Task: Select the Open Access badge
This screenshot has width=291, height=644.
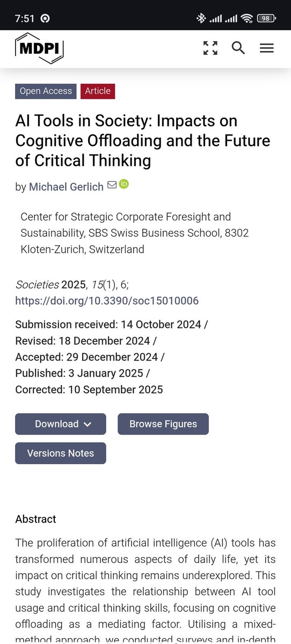Action: point(46,91)
